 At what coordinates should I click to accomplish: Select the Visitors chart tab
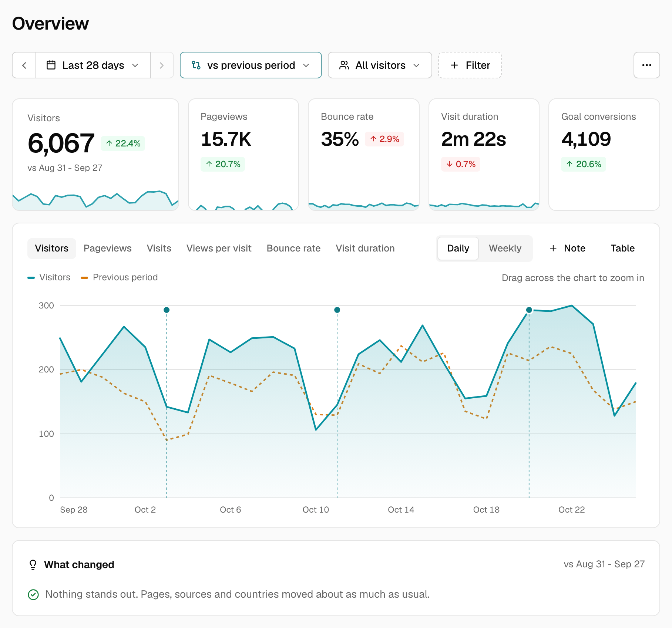coord(52,248)
